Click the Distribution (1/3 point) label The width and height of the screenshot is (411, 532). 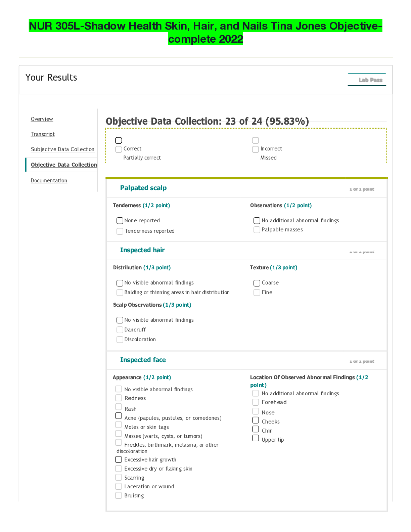coord(142,268)
